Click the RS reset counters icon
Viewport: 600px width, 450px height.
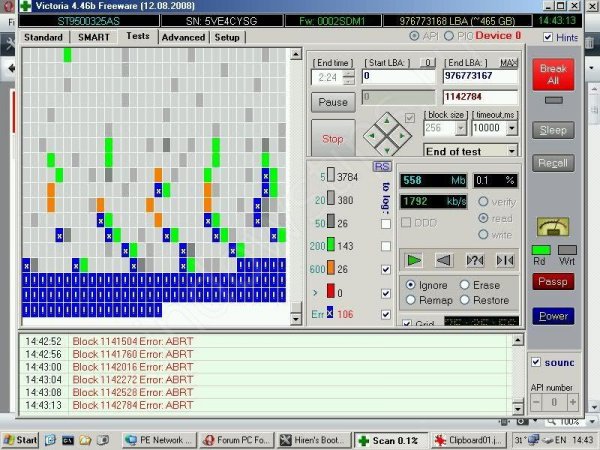tap(381, 166)
